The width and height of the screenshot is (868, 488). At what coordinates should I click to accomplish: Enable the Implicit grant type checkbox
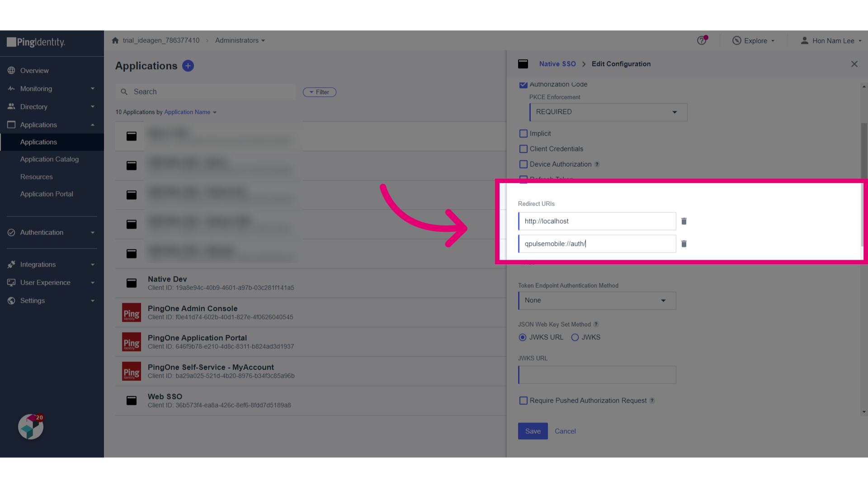pyautogui.click(x=524, y=134)
